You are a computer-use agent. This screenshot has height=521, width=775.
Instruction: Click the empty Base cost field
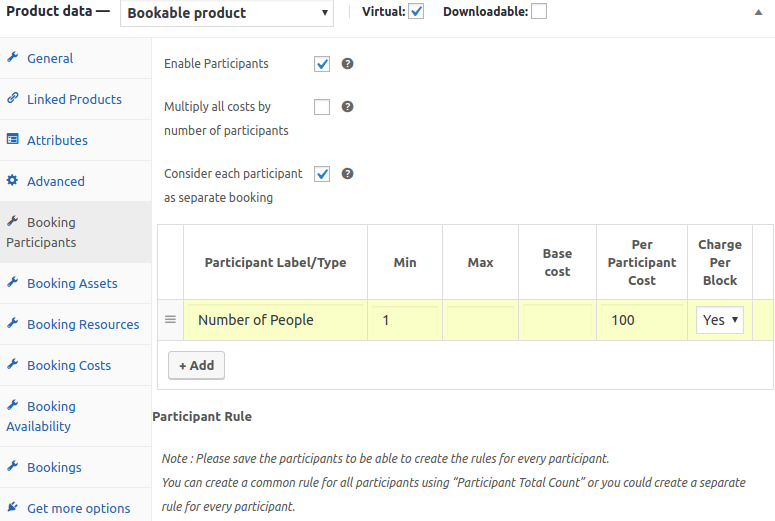click(557, 320)
